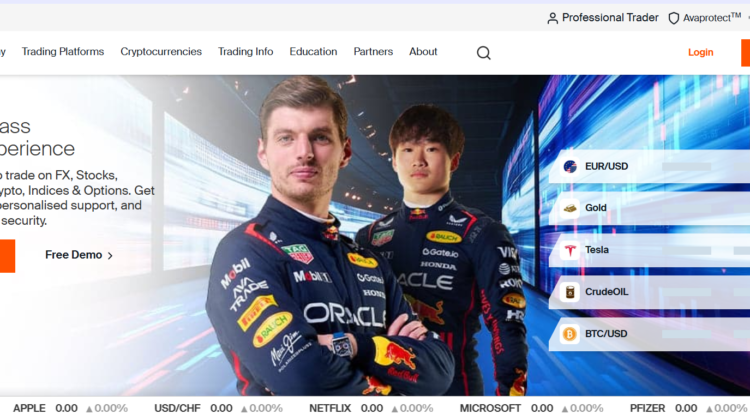Click the Free Demo link

tap(74, 255)
